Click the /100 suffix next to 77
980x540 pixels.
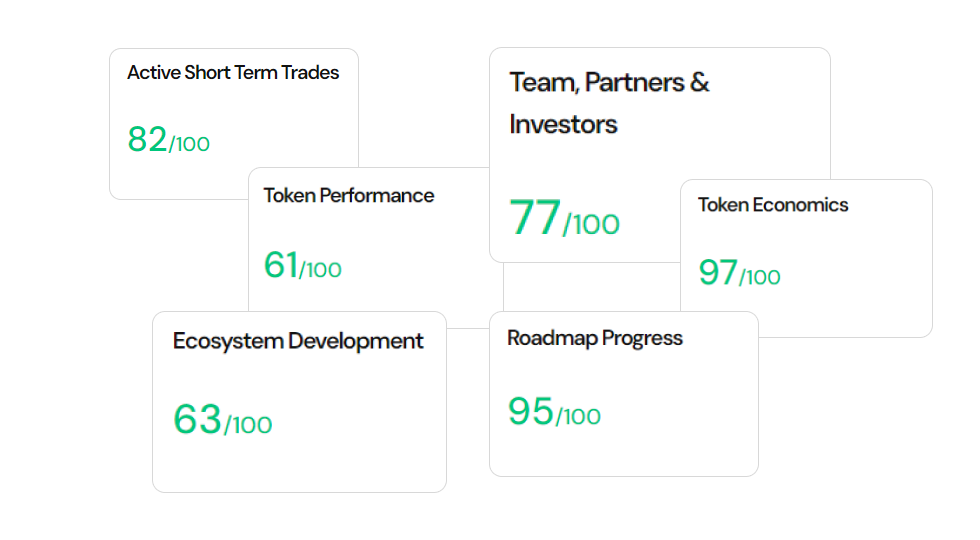(x=591, y=224)
